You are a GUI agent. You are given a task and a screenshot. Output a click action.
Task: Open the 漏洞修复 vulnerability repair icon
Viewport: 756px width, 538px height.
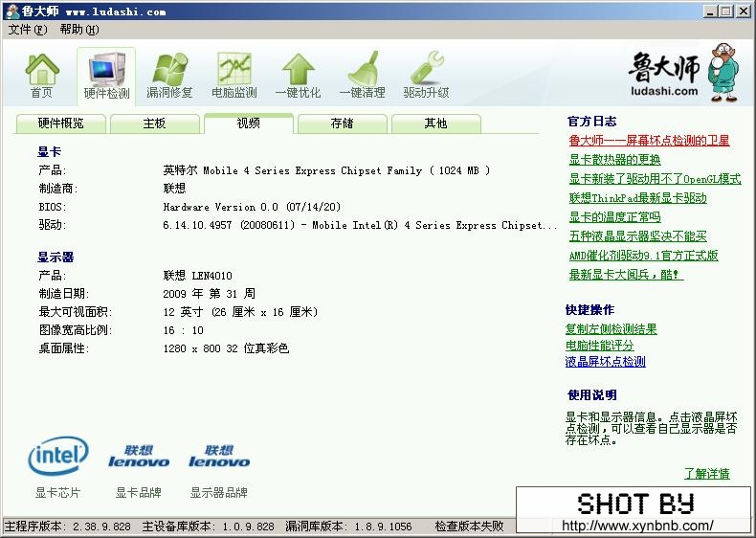[x=169, y=76]
